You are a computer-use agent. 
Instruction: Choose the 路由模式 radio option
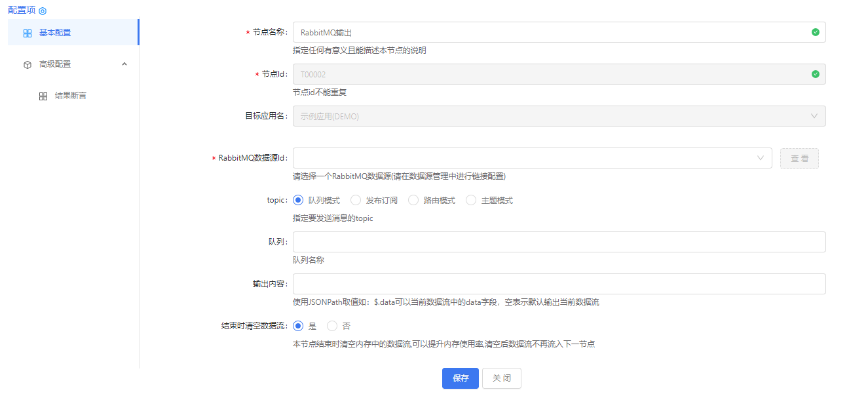pos(413,201)
